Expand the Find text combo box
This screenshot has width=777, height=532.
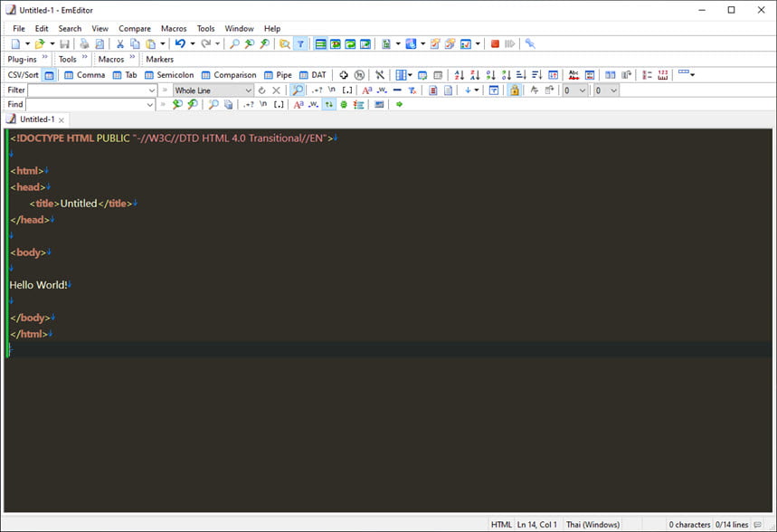[149, 104]
